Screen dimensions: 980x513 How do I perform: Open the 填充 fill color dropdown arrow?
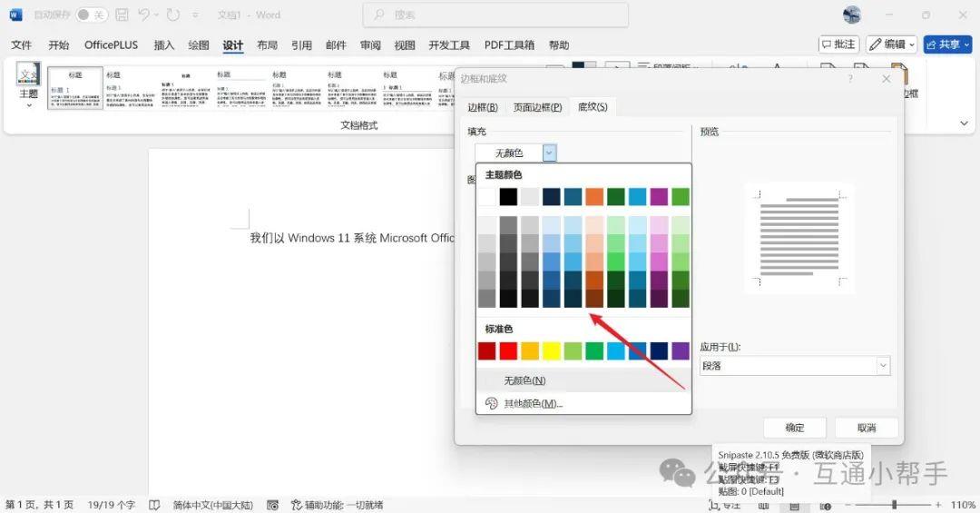(x=549, y=153)
